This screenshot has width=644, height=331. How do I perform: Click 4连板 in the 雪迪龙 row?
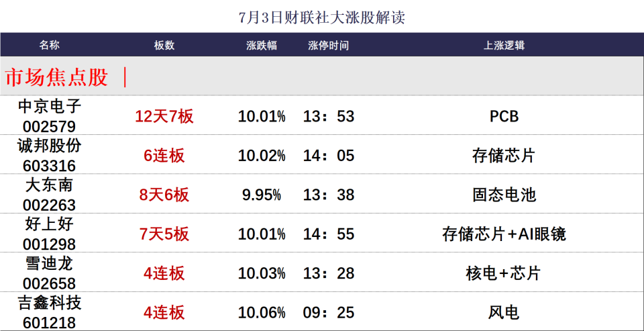(164, 273)
